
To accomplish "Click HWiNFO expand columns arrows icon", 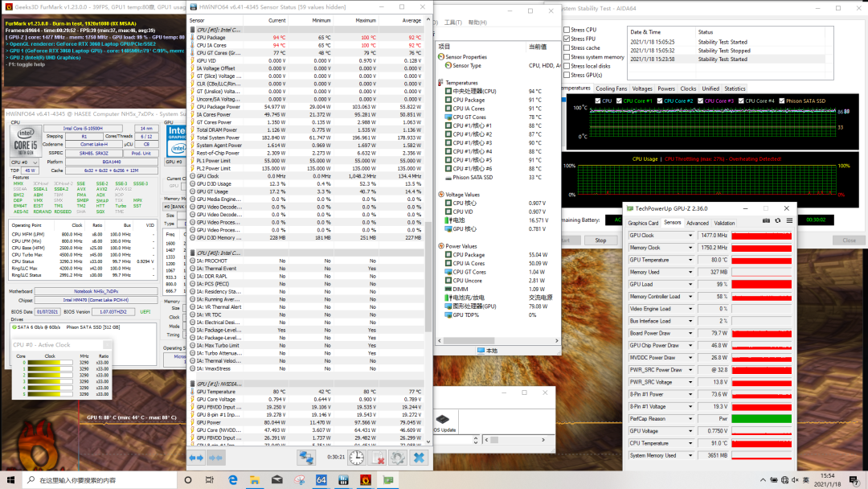I will click(x=196, y=457).
